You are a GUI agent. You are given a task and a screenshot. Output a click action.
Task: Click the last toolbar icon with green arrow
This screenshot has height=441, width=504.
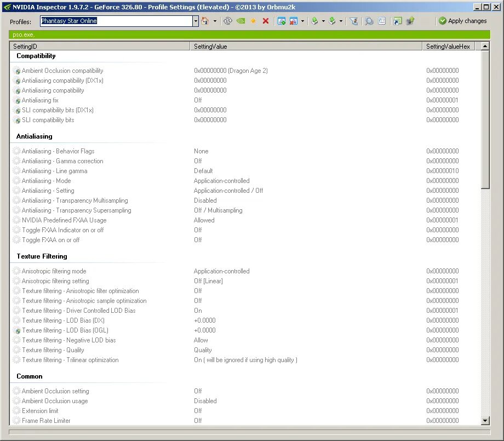410,21
